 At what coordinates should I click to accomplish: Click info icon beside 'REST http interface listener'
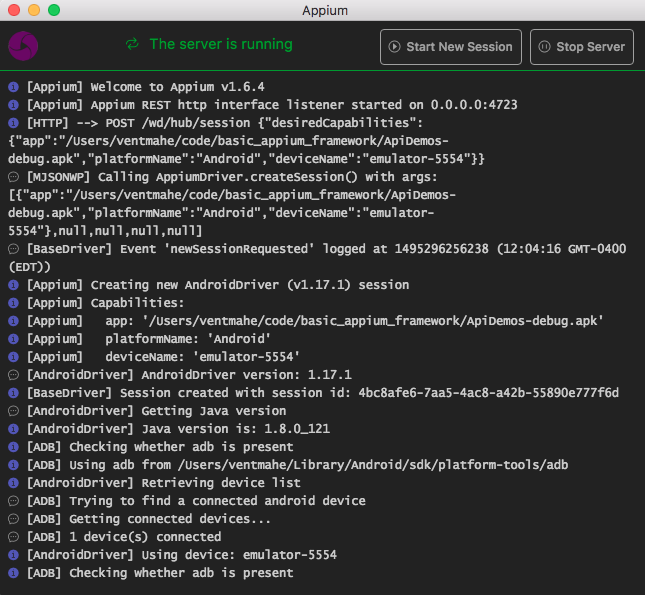click(13, 105)
